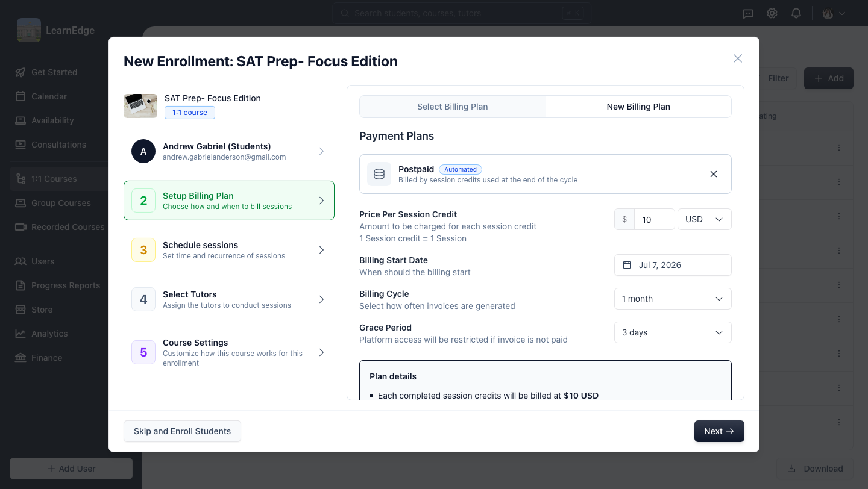This screenshot has height=489, width=868.
Task: Click the notifications bell icon
Action: click(x=796, y=13)
